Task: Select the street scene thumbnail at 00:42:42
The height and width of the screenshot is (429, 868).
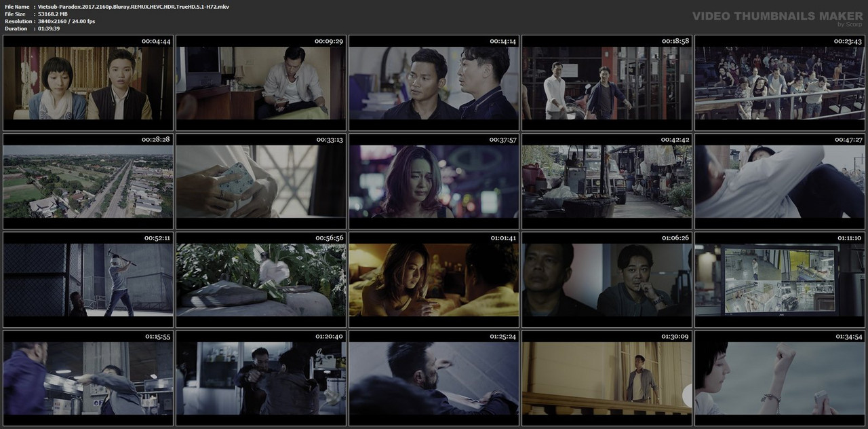Action: (x=607, y=181)
